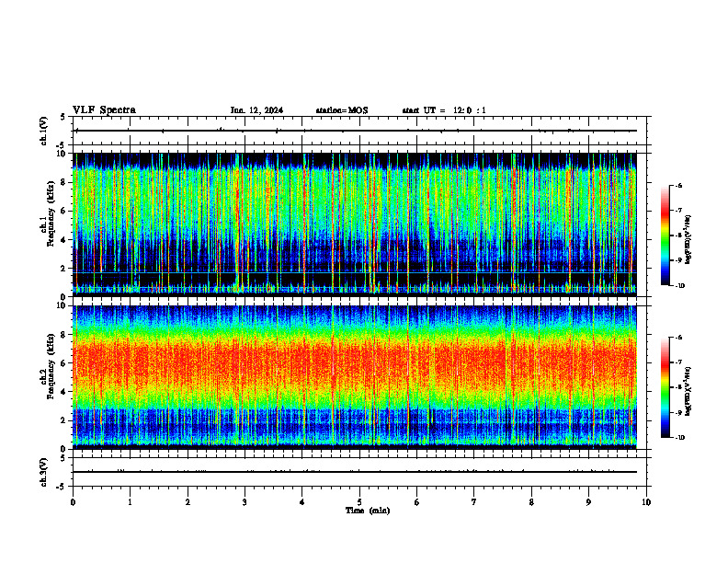Click the ch.1 color scale PSD unit label
Image resolution: width=728 pixels, height=563 pixels.
pos(688,240)
